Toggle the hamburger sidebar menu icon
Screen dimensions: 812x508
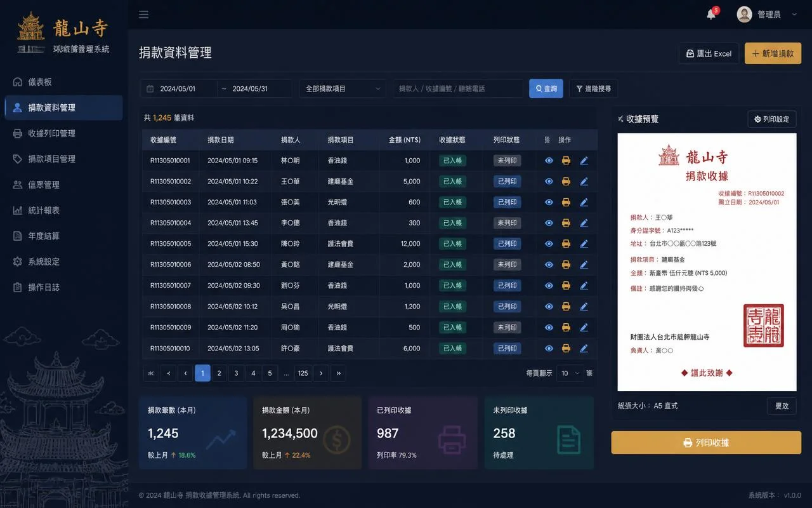tap(143, 15)
